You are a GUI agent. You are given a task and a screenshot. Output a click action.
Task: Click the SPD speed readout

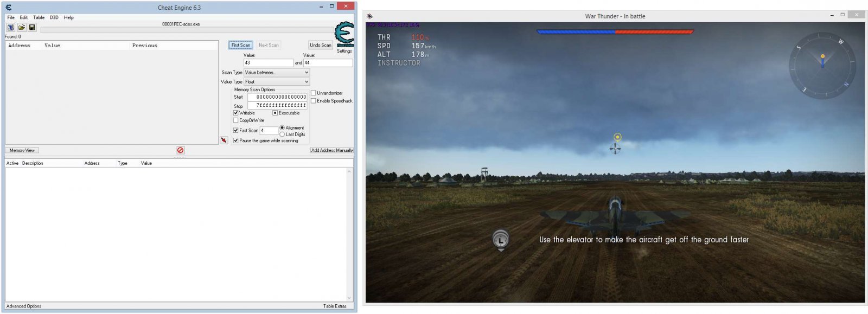(x=407, y=46)
